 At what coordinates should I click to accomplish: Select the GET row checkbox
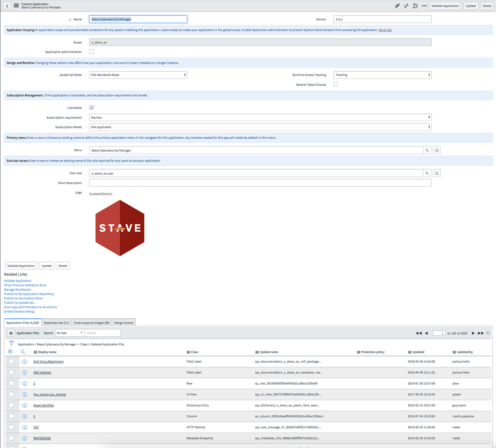[11, 427]
